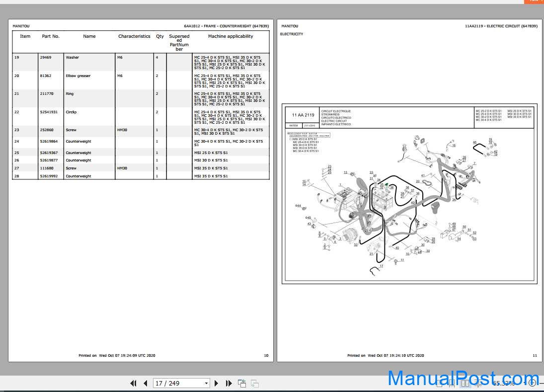544x392 pixels.
Task: Click the 'Name' column header
Action: 89,36
